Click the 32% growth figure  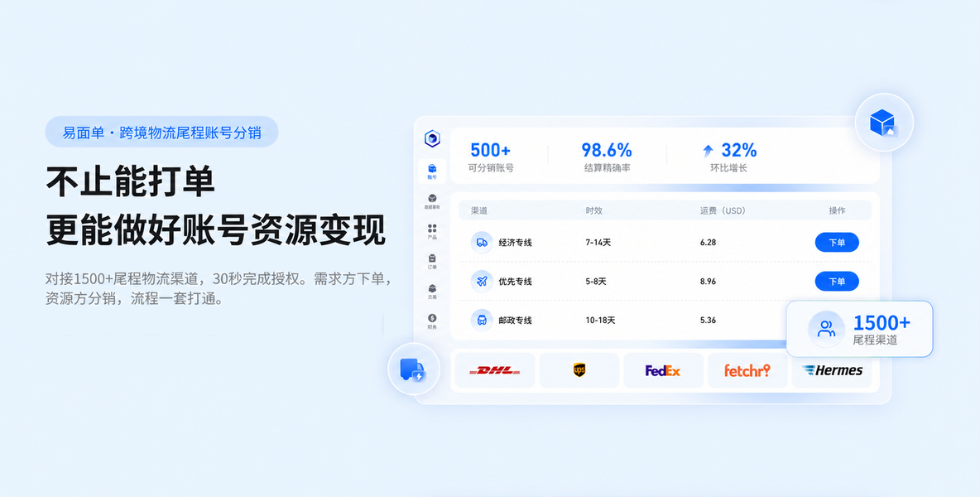click(739, 150)
